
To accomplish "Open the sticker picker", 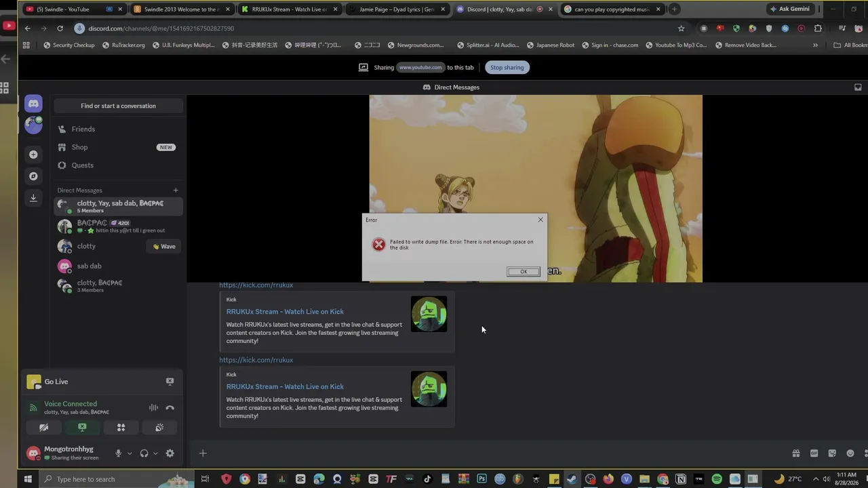I will pyautogui.click(x=832, y=453).
